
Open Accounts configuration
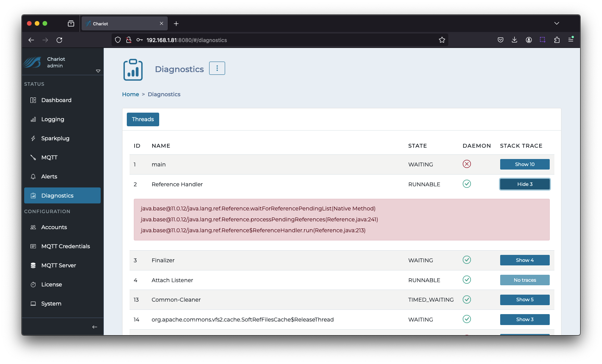62,227
